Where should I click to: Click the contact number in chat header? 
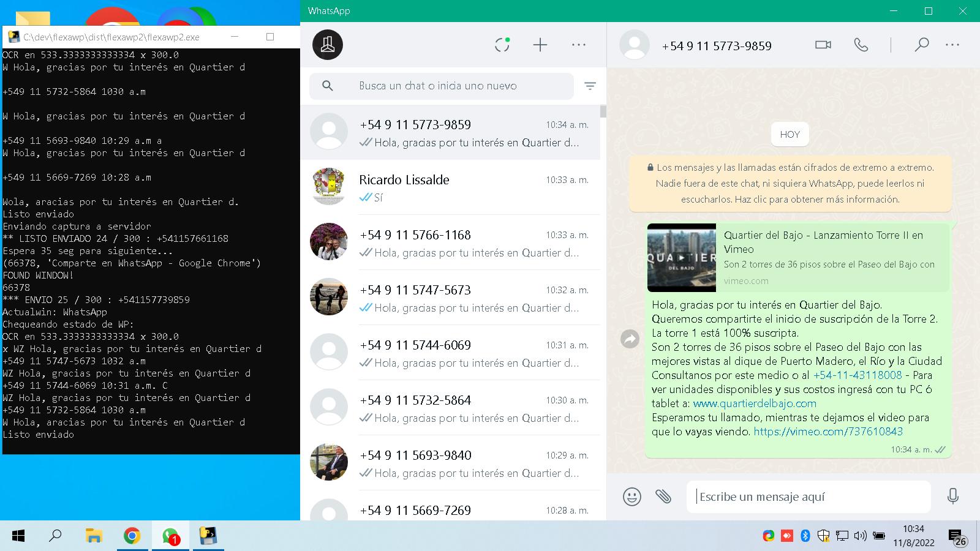[x=717, y=46]
